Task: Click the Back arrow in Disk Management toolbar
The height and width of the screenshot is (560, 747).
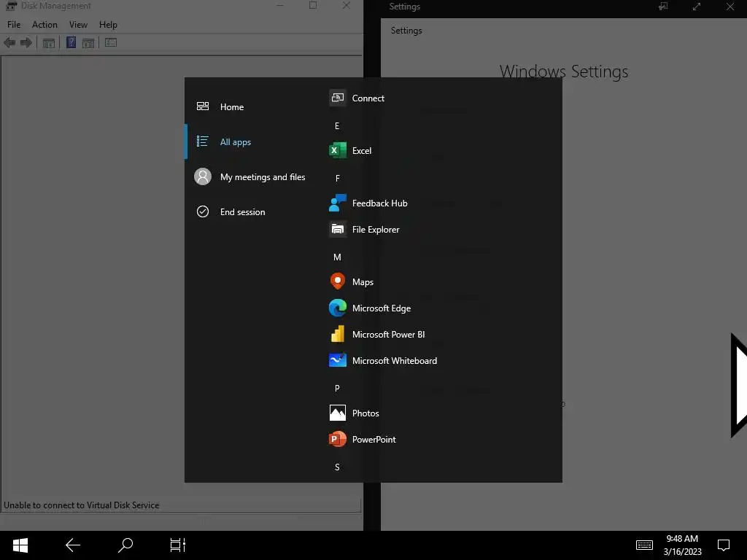Action: (9, 43)
